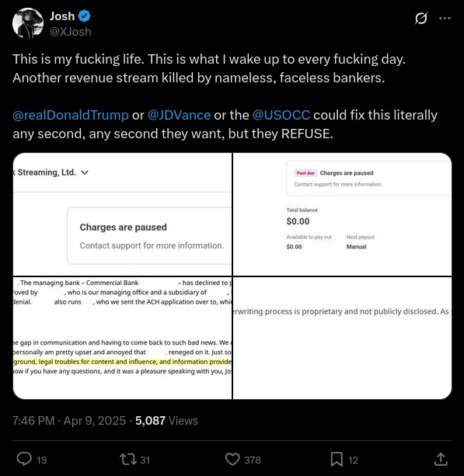This screenshot has width=464, height=476.
Task: Bookmark this post
Action: (337, 459)
